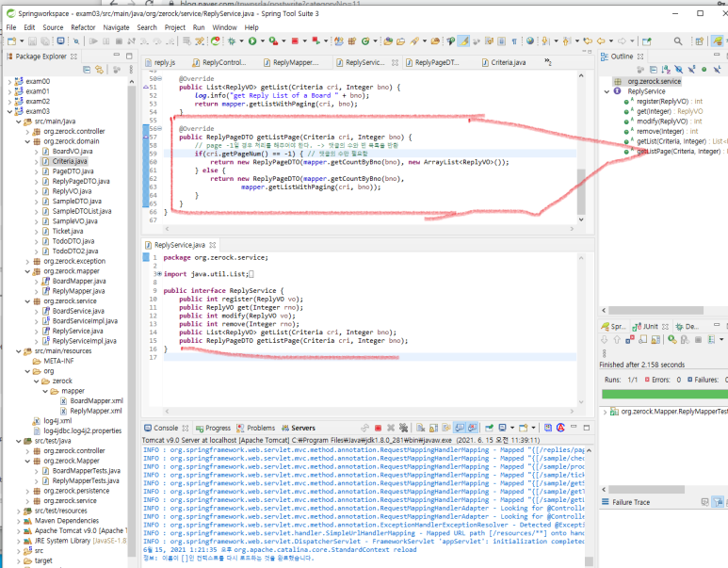Image resolution: width=728 pixels, height=568 pixels.
Task: Click Terminate red square in Console toolbar
Action: coord(378,428)
